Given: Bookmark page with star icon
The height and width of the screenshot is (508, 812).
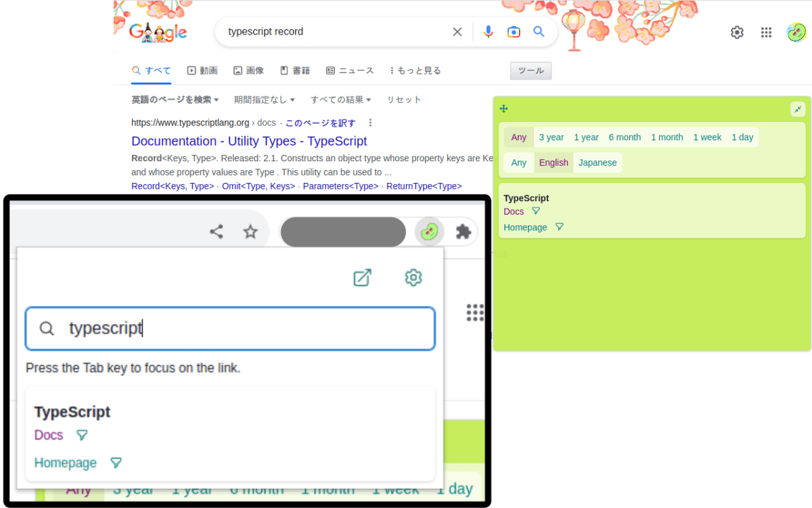Looking at the screenshot, I should [x=250, y=232].
